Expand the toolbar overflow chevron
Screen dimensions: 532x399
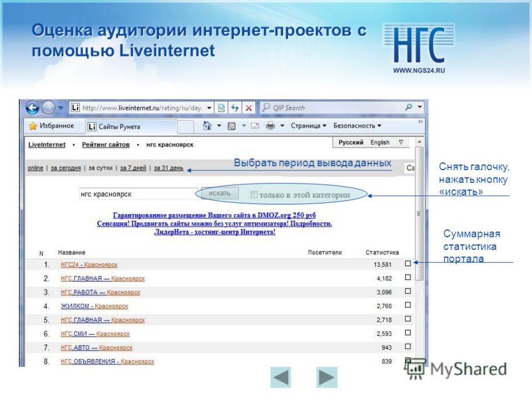pyautogui.click(x=420, y=122)
